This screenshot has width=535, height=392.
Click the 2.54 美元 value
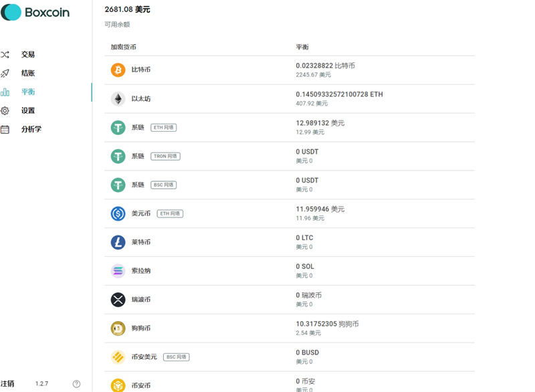(x=308, y=333)
